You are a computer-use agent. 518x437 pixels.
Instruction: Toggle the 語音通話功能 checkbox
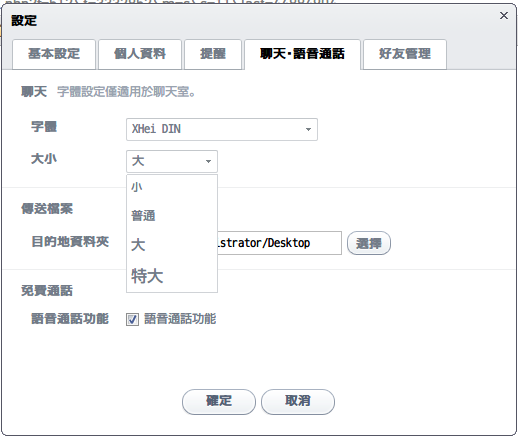click(x=132, y=319)
